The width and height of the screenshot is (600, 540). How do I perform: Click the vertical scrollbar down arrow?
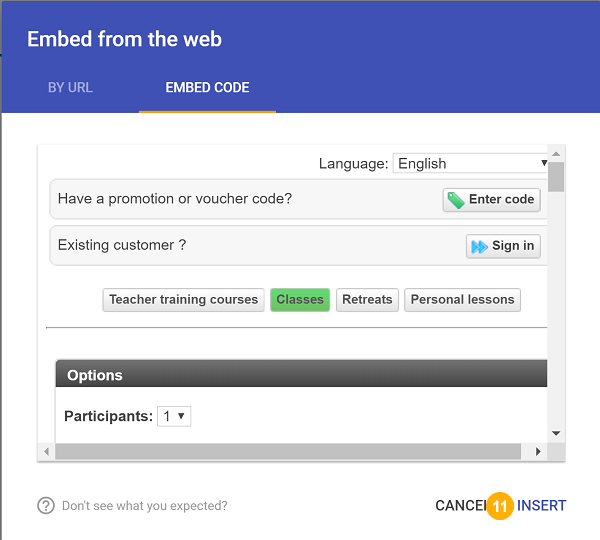point(556,433)
